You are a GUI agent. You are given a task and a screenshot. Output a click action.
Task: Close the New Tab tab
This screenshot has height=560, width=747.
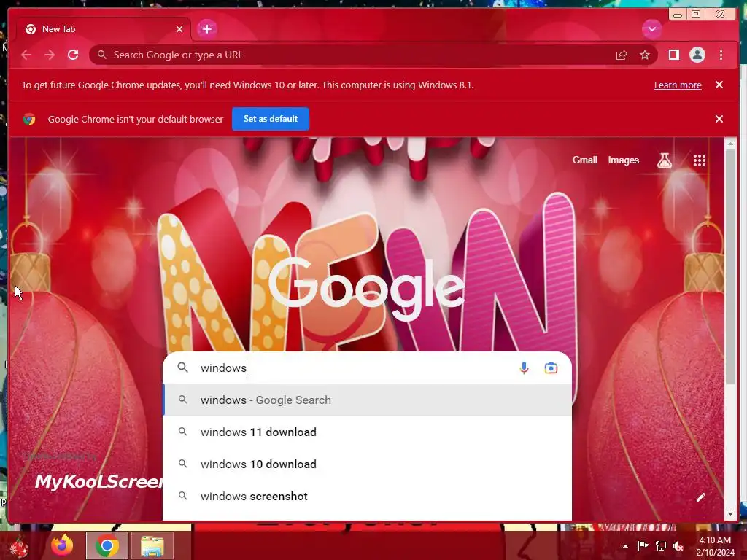tap(179, 29)
